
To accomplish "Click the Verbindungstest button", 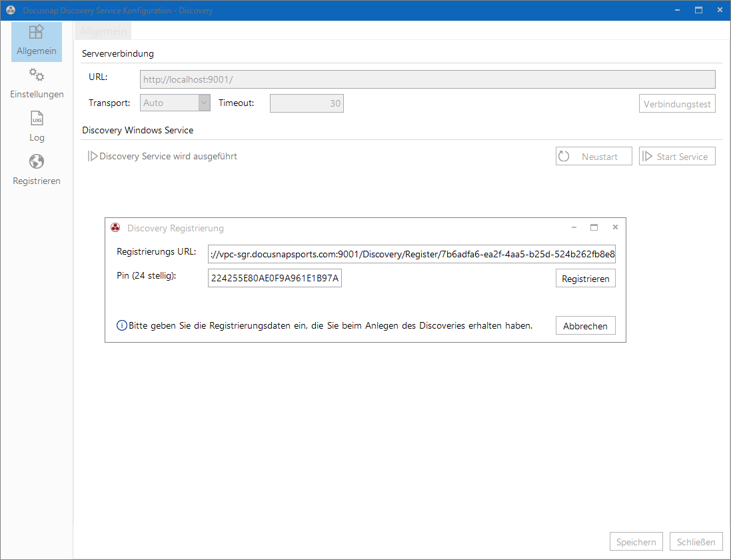I will [677, 104].
